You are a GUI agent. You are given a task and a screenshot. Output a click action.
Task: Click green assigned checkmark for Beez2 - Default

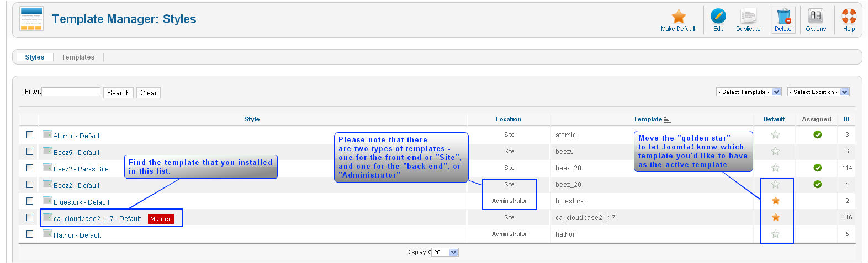tap(817, 184)
